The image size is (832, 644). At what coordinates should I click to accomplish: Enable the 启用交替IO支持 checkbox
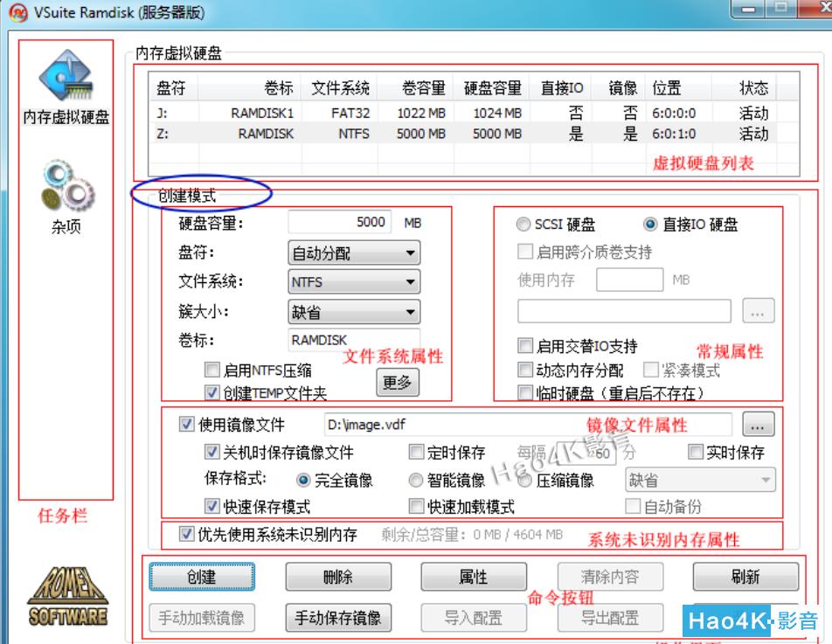pyautogui.click(x=525, y=346)
